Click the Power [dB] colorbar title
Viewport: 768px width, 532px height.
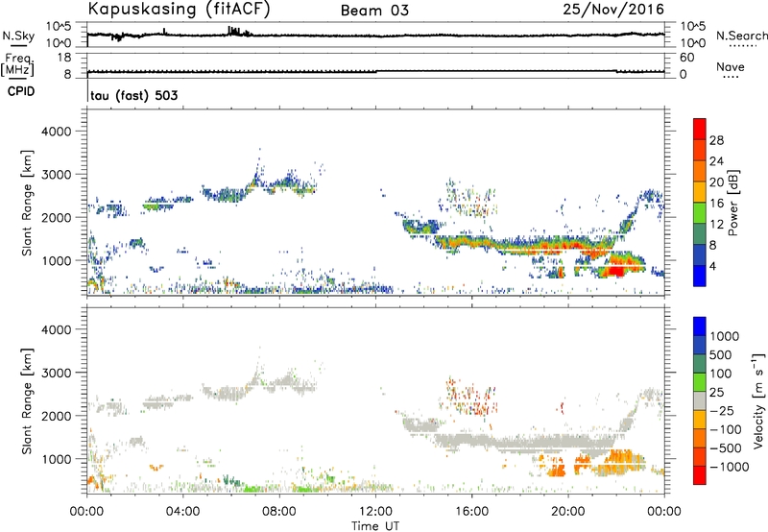point(733,203)
